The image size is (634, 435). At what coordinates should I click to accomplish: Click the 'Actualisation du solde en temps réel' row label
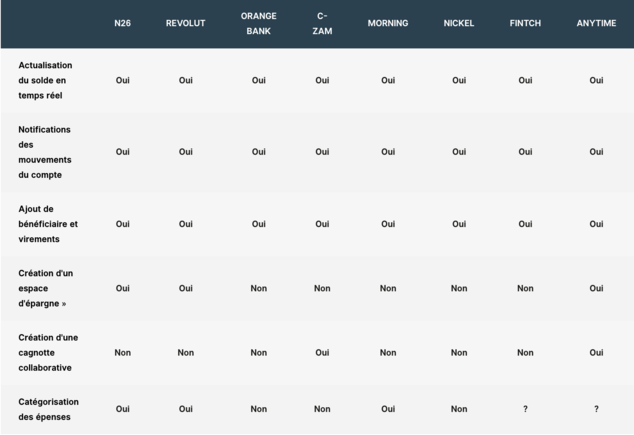pyautogui.click(x=45, y=80)
